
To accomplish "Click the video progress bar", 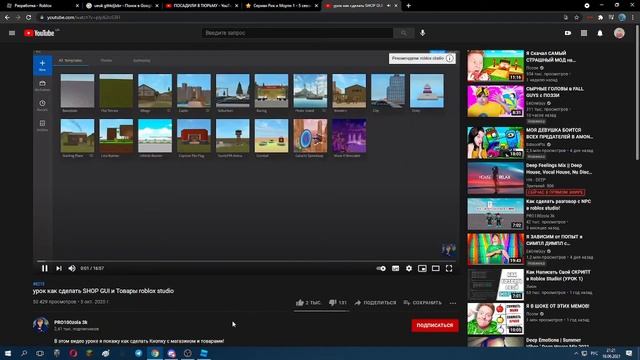I will click(246, 261).
